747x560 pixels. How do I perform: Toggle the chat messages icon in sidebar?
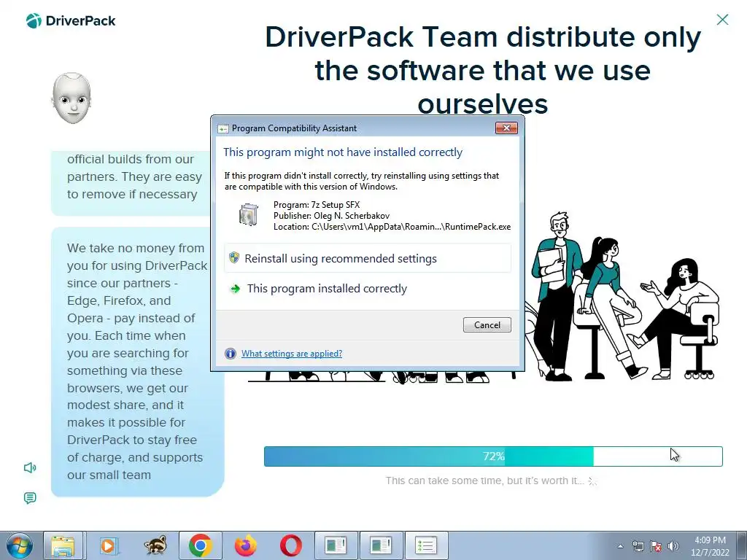click(x=29, y=498)
